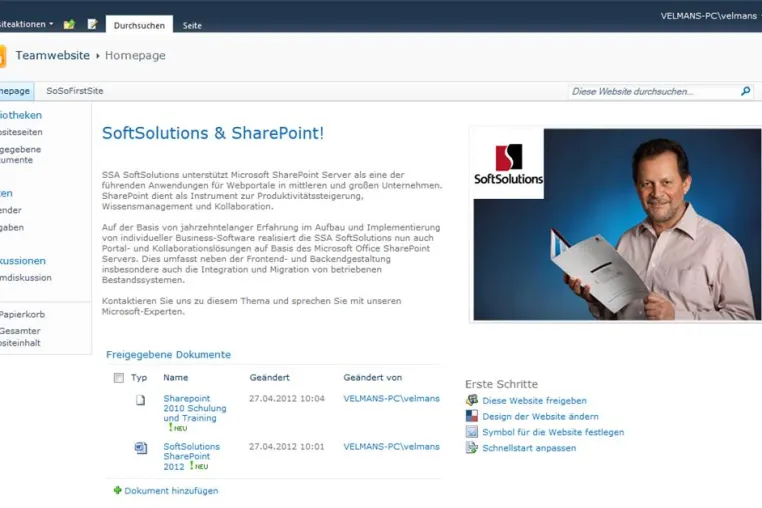Click the SoftSolutions logo image
This screenshot has width=762, height=508.
508,164
